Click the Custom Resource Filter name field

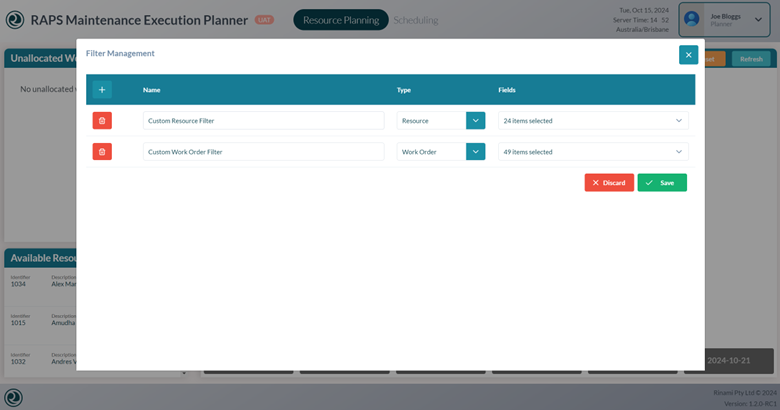(x=263, y=121)
